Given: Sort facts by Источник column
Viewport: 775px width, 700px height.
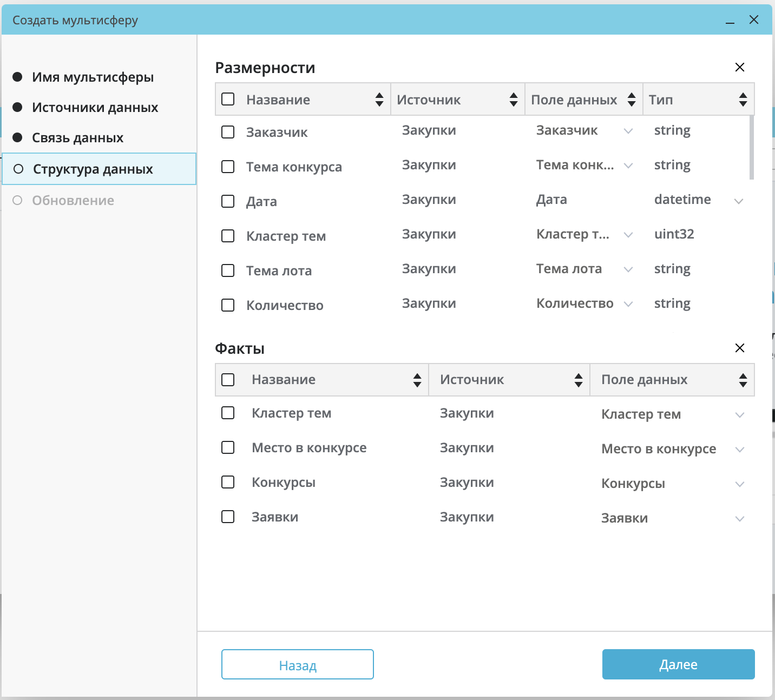Looking at the screenshot, I should click(578, 380).
